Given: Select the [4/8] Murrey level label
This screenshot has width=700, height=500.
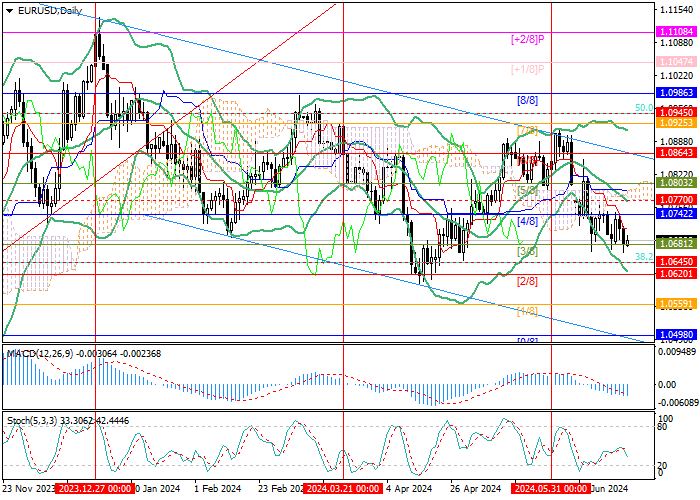Looking at the screenshot, I should [x=527, y=221].
